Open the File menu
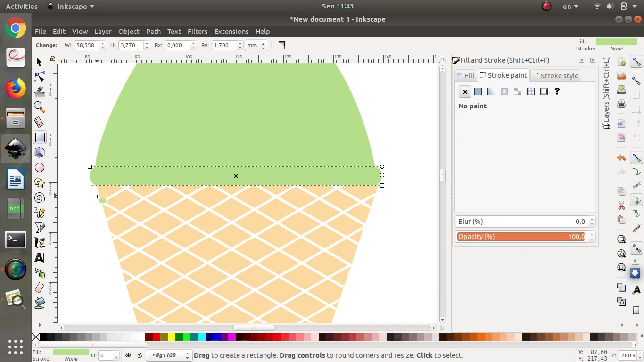Screen dimensions: 644x362 pos(41,32)
